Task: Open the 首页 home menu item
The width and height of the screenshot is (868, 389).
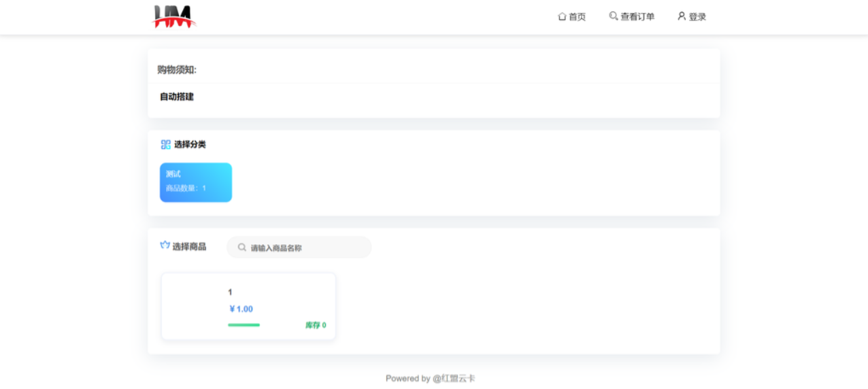Action: pos(577,17)
